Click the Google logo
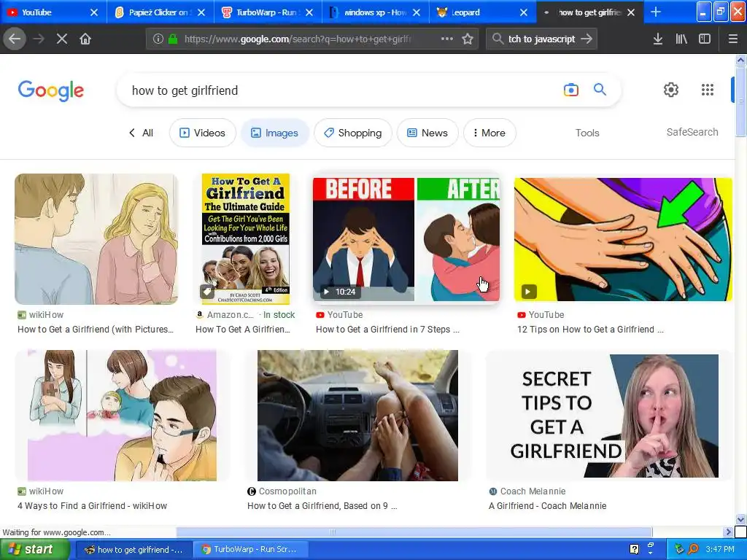The width and height of the screenshot is (747, 560). pyautogui.click(x=51, y=90)
